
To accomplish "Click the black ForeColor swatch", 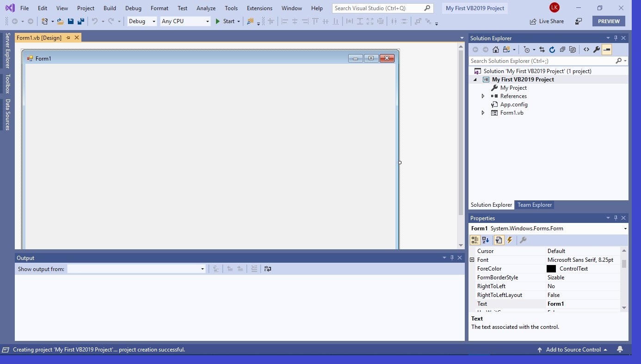I will click(551, 269).
